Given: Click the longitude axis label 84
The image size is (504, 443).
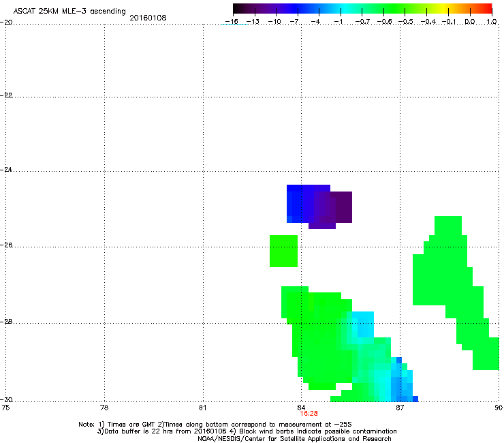Looking at the screenshot, I should [x=301, y=408].
